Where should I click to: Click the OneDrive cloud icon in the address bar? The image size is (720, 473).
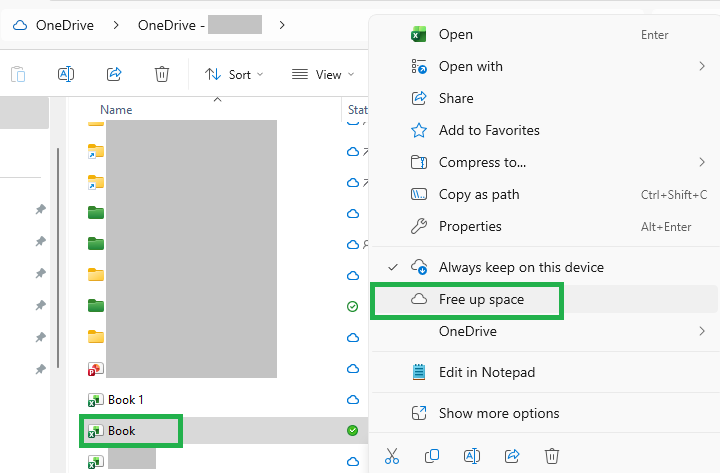click(20, 25)
